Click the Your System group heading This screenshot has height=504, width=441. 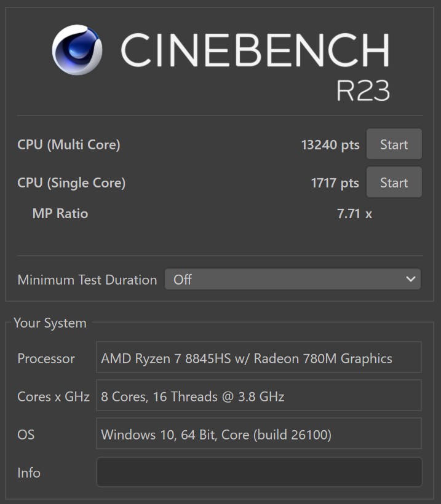coord(50,323)
